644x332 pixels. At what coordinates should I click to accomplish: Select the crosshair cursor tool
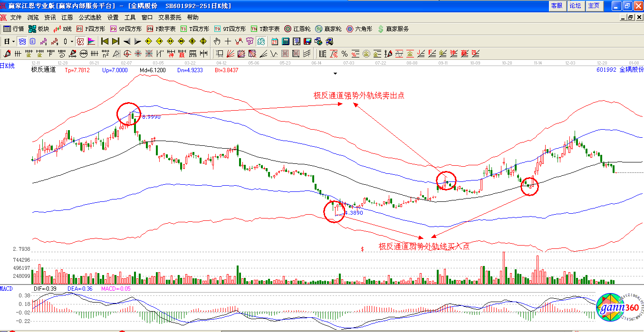[x=228, y=41]
